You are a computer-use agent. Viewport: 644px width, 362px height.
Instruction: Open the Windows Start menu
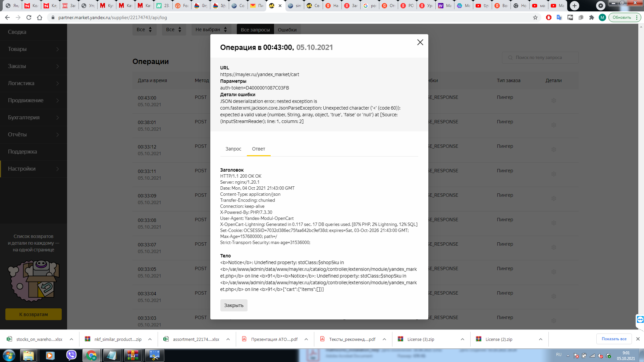pyautogui.click(x=9, y=355)
